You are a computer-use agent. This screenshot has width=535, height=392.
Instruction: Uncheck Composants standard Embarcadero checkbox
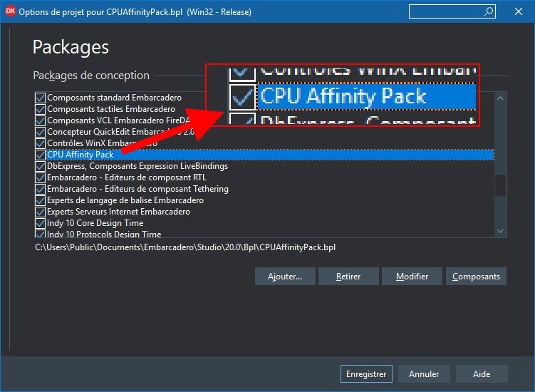coord(41,98)
